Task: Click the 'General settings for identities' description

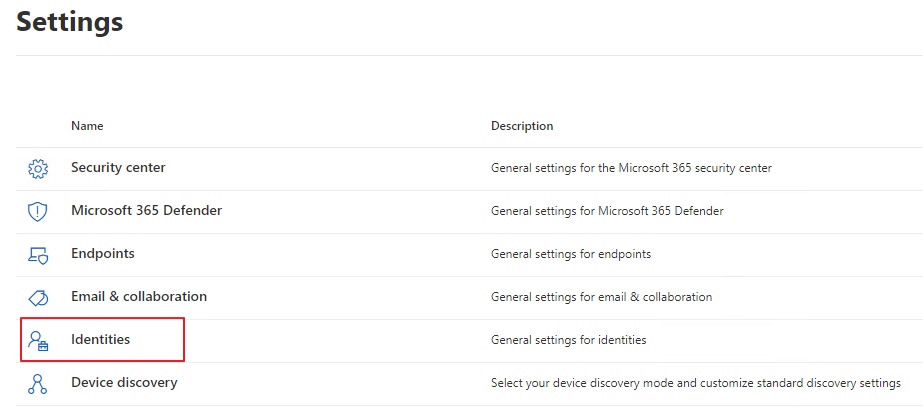Action: point(569,340)
